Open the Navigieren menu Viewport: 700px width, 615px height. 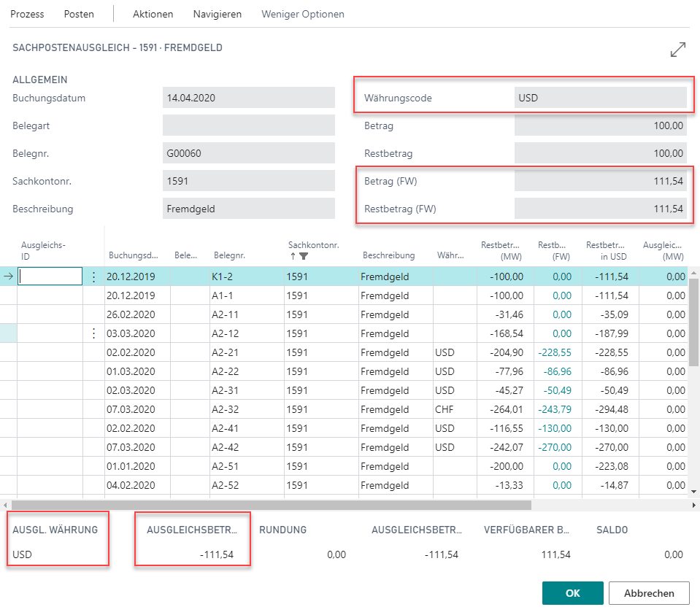pos(218,15)
